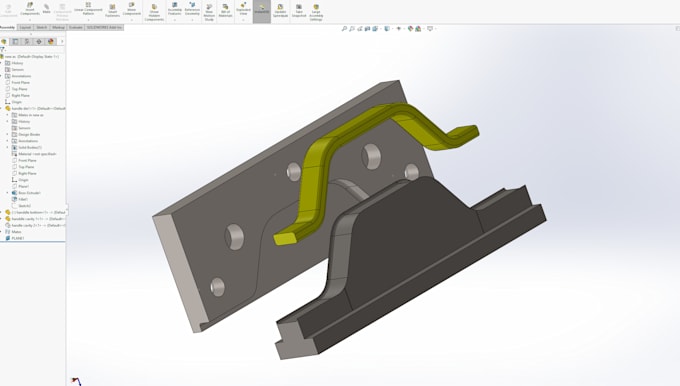Open FeatureManager Design Tree panel tab
Viewport: 680px width, 386px height.
click(4, 42)
